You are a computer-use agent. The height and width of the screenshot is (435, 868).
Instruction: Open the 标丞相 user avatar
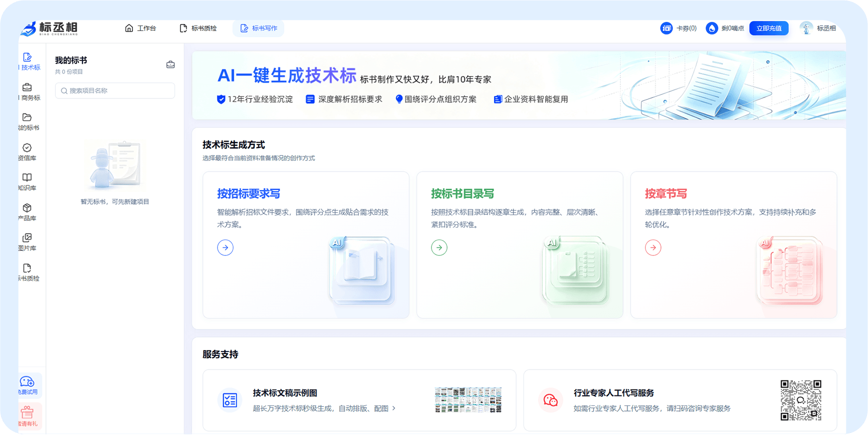(x=806, y=28)
